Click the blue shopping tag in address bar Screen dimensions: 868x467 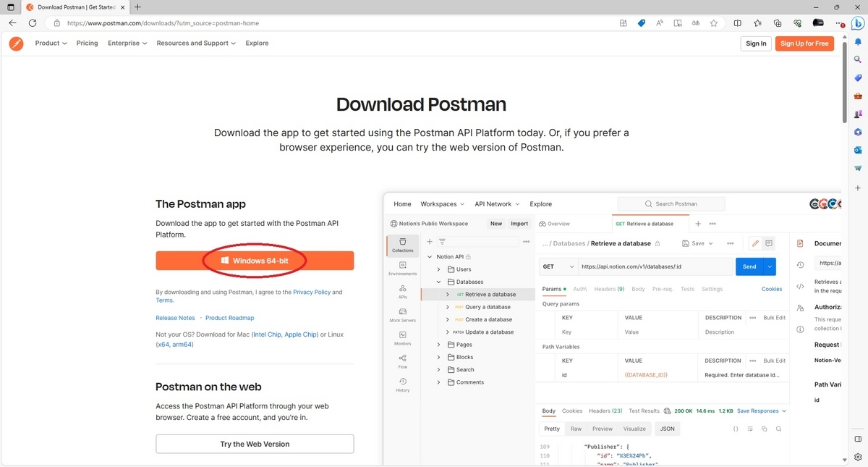click(x=641, y=23)
